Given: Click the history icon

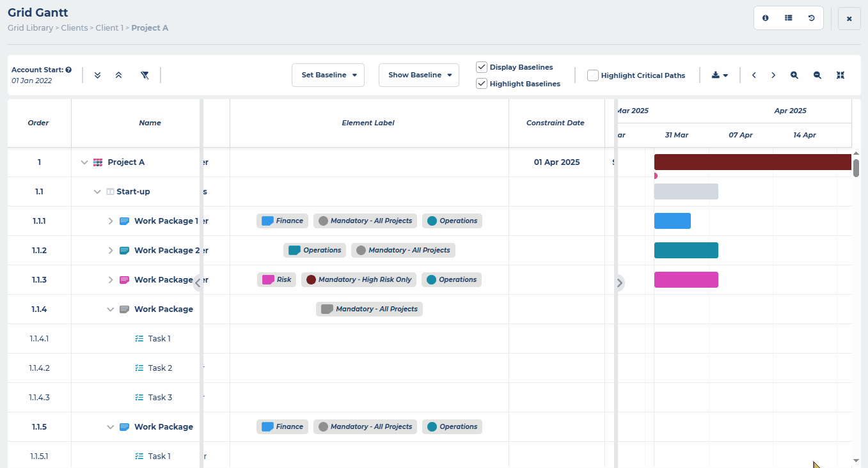Looking at the screenshot, I should click(x=811, y=19).
